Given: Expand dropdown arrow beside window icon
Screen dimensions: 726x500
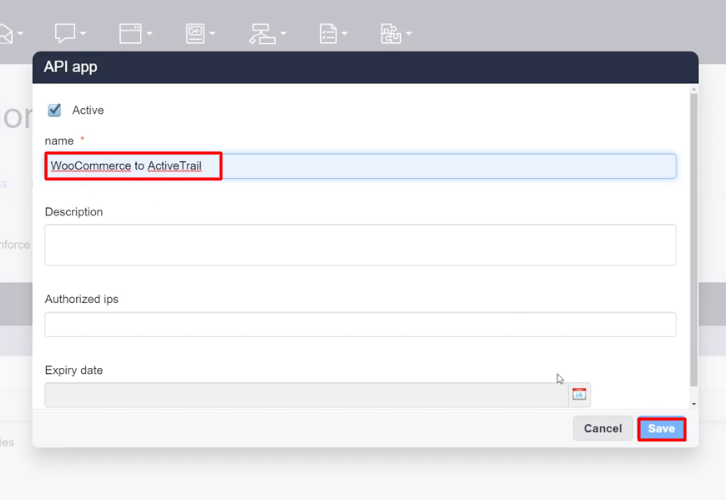Looking at the screenshot, I should (150, 33).
